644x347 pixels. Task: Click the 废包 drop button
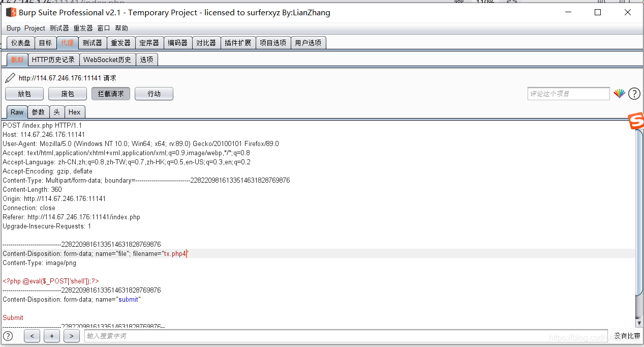point(68,94)
